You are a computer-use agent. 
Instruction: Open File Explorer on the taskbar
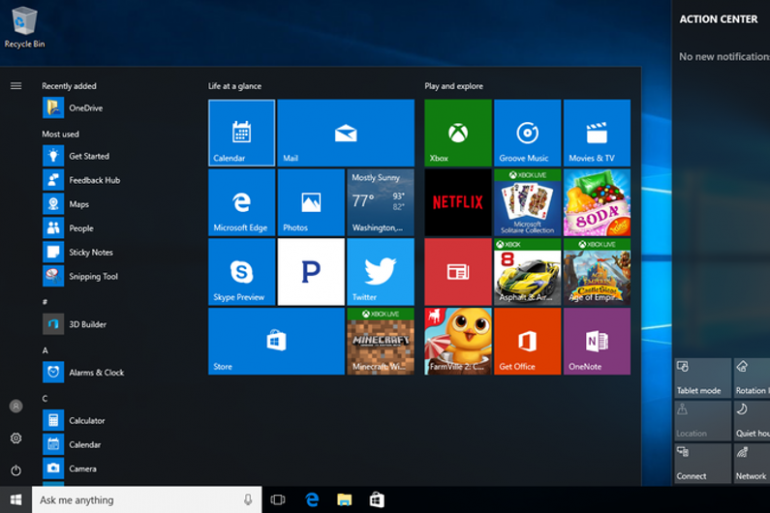344,500
